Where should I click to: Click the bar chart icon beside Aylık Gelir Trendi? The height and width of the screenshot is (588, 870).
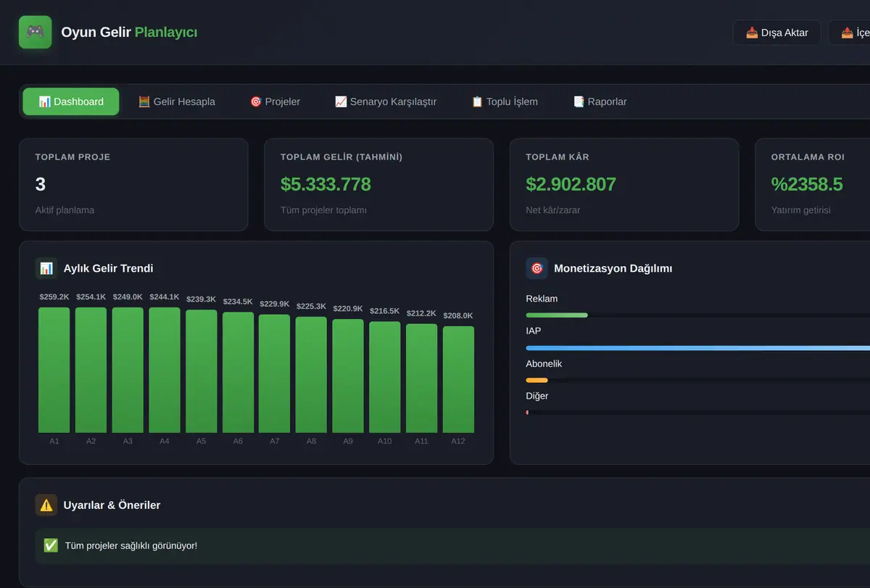click(x=46, y=268)
